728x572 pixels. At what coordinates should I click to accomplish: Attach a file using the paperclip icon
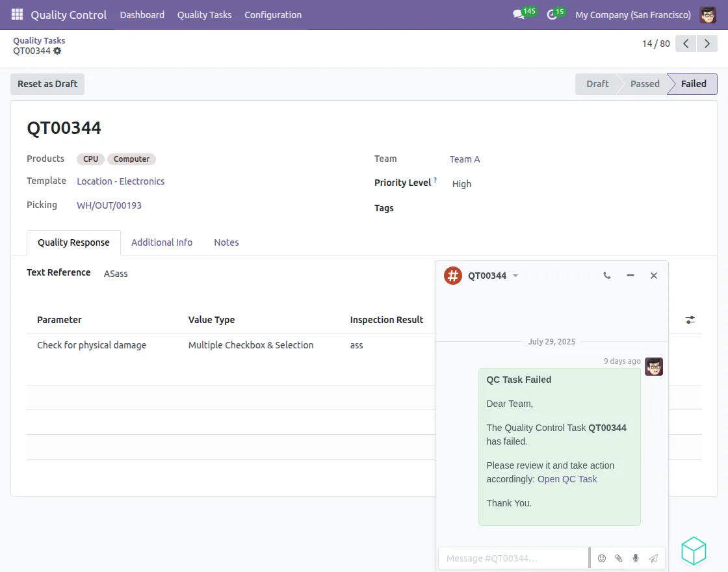point(619,558)
